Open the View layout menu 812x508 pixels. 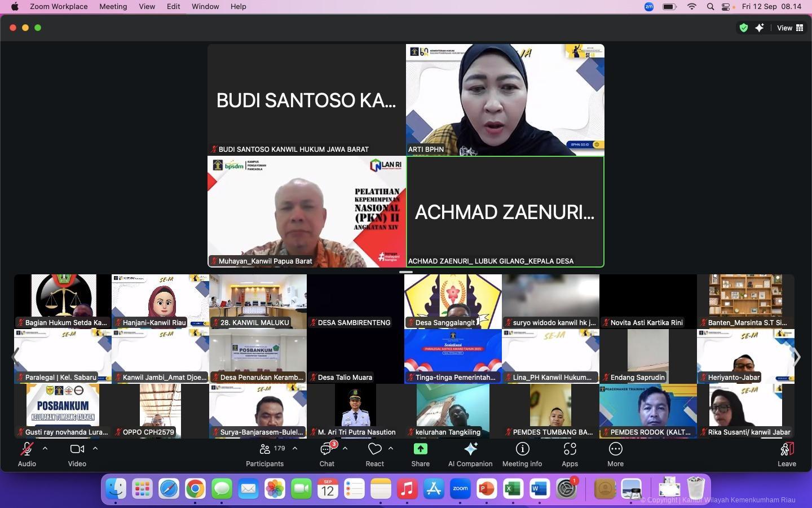click(x=789, y=28)
